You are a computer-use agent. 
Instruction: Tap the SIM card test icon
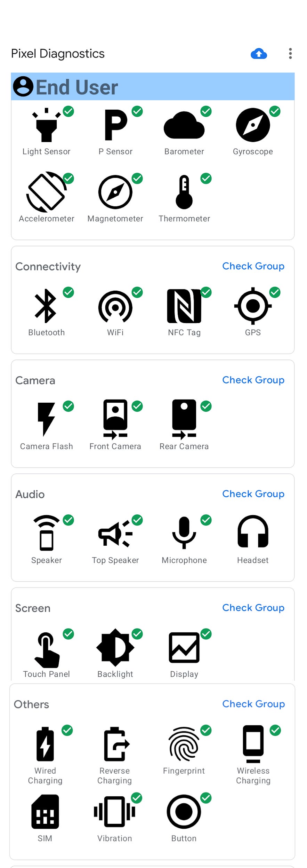(x=45, y=812)
